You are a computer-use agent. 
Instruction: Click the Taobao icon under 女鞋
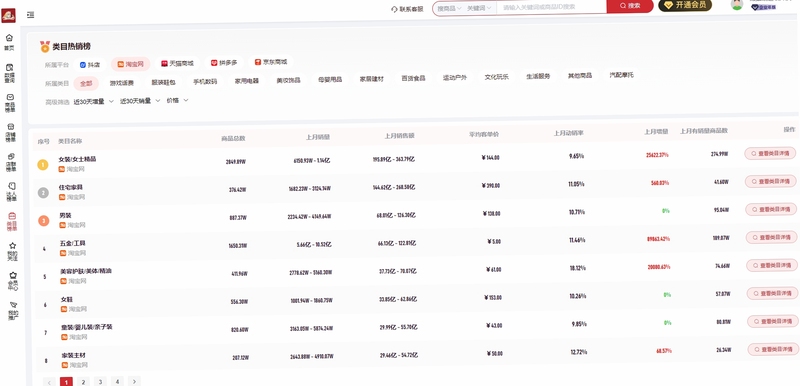click(64, 309)
